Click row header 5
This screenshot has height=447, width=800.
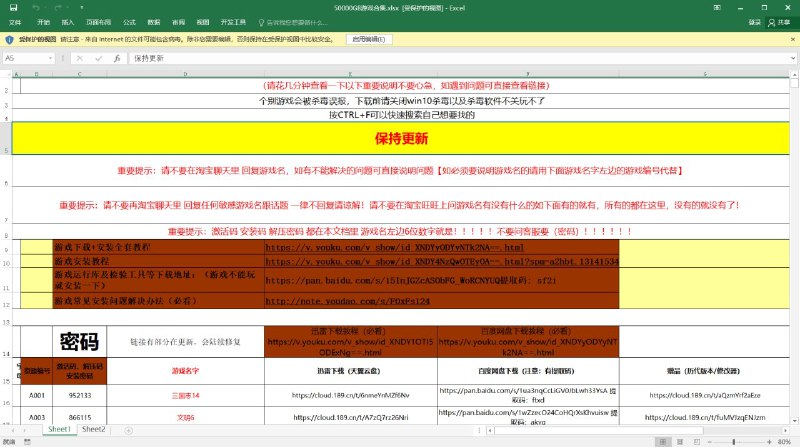click(x=6, y=138)
